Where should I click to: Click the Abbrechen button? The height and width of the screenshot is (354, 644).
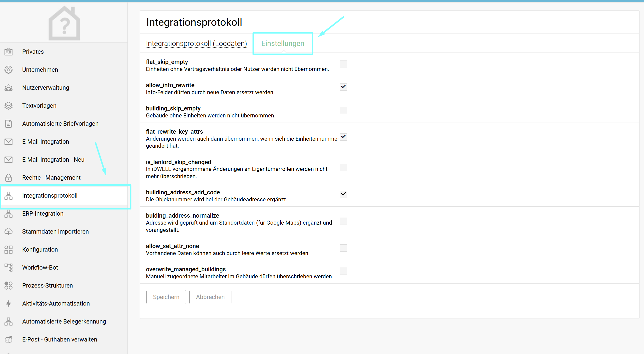(210, 297)
